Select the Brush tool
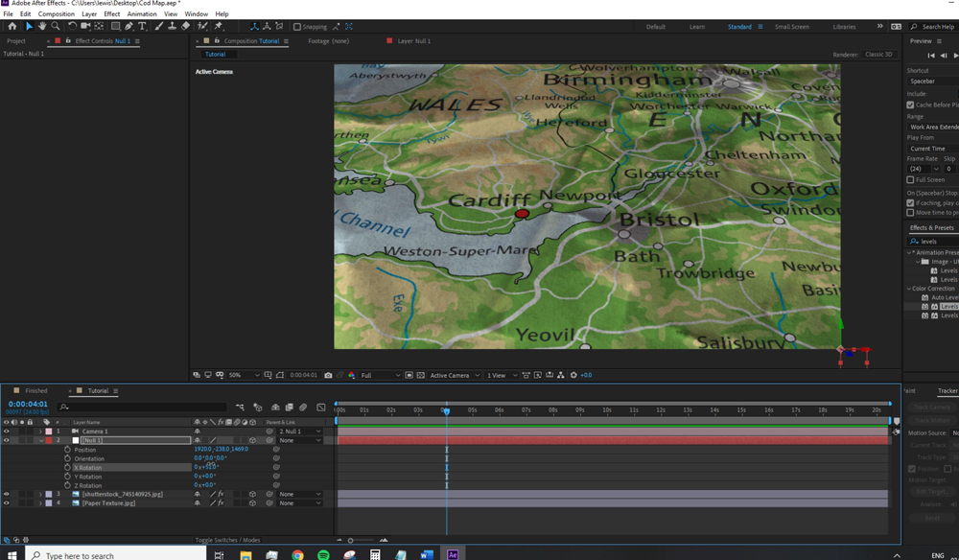 click(159, 26)
